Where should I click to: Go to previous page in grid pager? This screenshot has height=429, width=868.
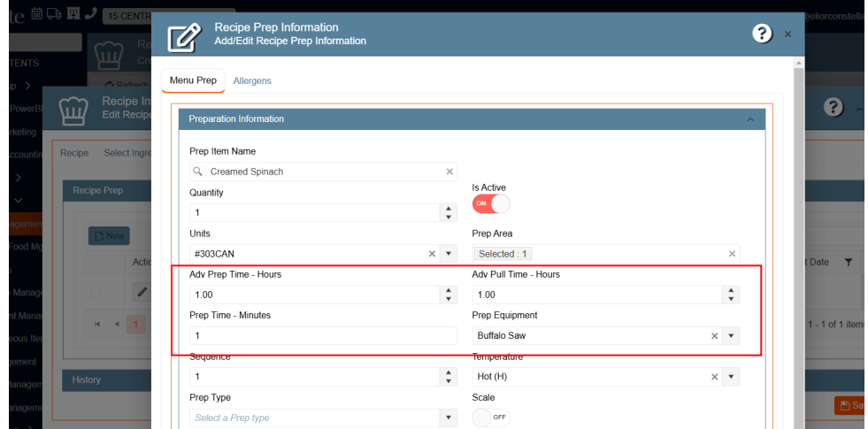116,325
